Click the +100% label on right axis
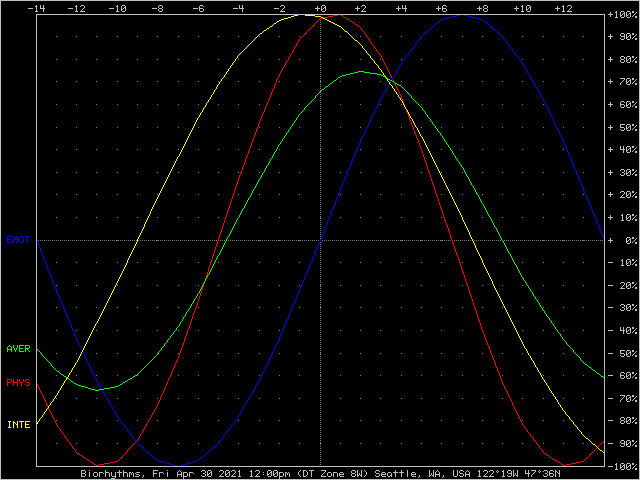Screen dimensions: 640x480 tap(620, 17)
